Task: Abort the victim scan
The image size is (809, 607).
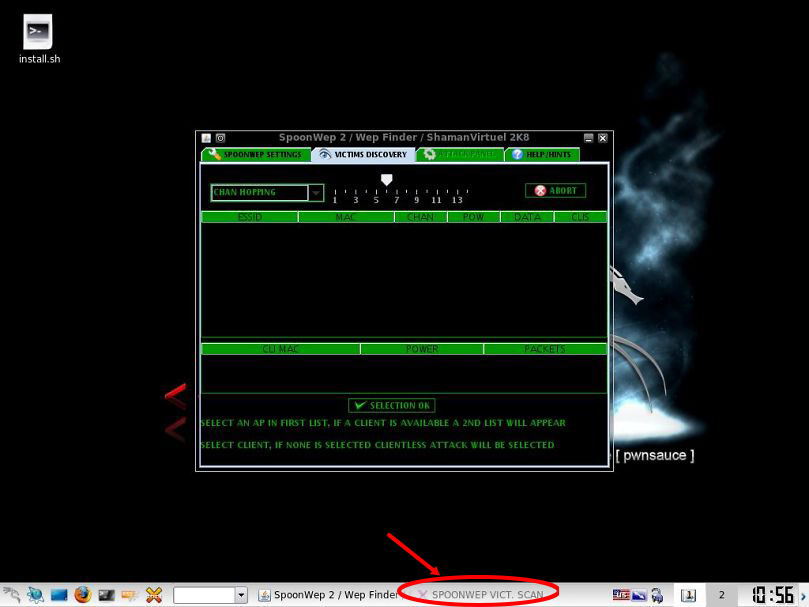Action: click(555, 190)
